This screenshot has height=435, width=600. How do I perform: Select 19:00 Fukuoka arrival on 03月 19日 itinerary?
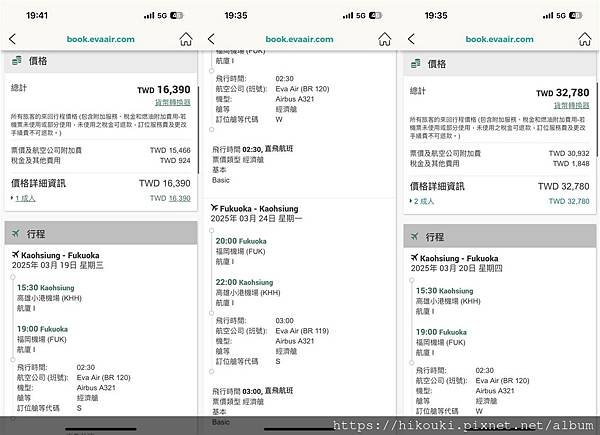(42, 329)
